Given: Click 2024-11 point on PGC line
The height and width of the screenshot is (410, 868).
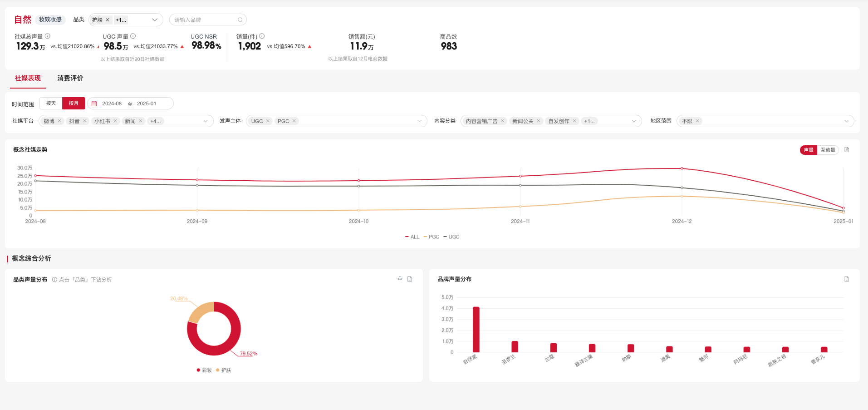Looking at the screenshot, I should (x=520, y=207).
